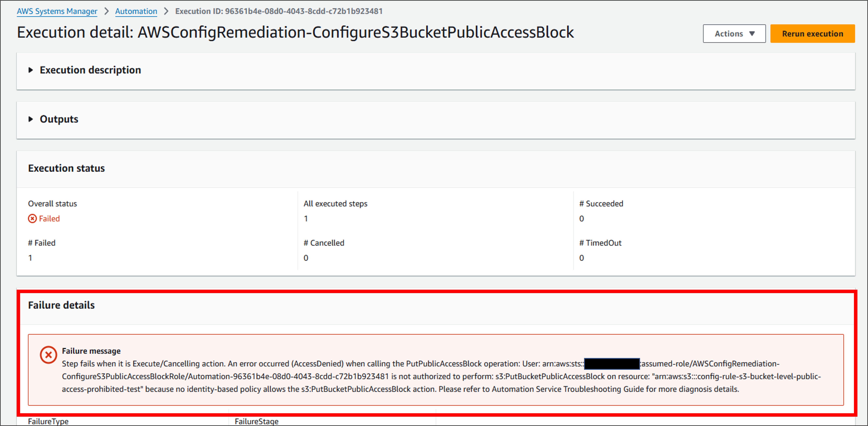Viewport: 868px width, 426px height.
Task: Click the Execution status heading
Action: (66, 168)
